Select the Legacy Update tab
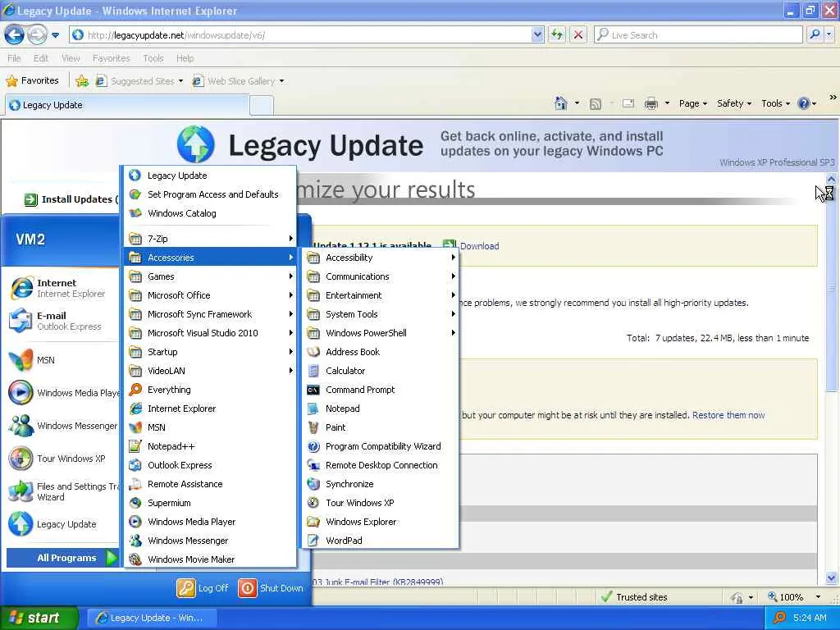The image size is (840, 630). click(127, 105)
